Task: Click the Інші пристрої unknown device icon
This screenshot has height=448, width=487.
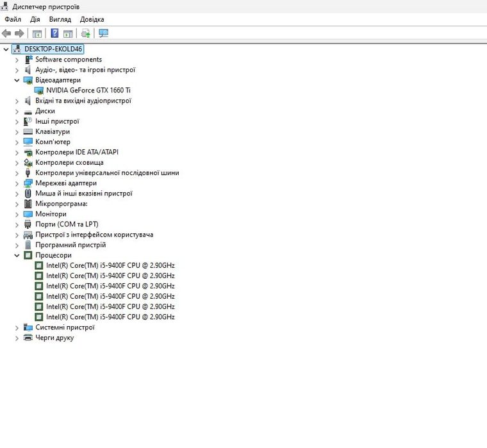Action: [x=28, y=122]
